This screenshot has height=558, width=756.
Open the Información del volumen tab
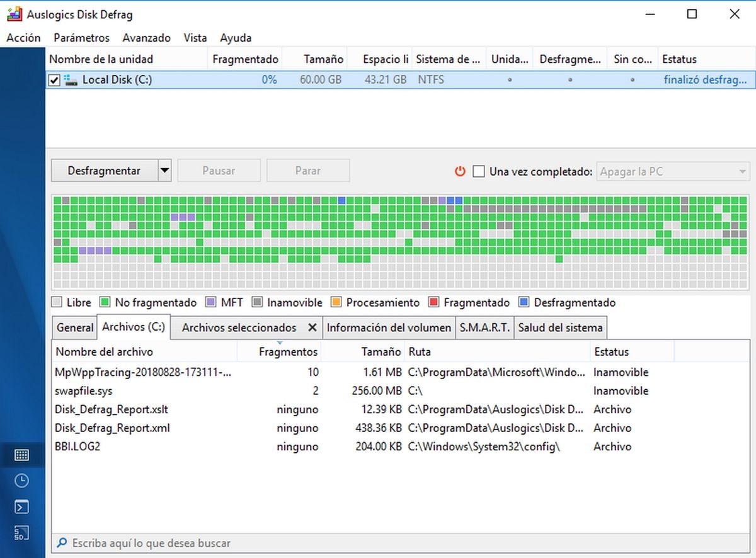click(389, 327)
